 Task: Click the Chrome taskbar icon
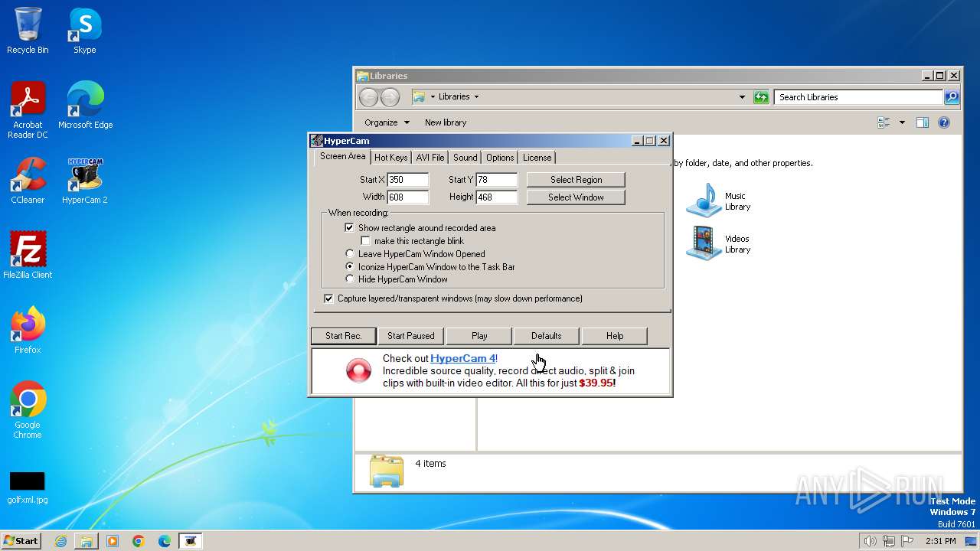[139, 541]
